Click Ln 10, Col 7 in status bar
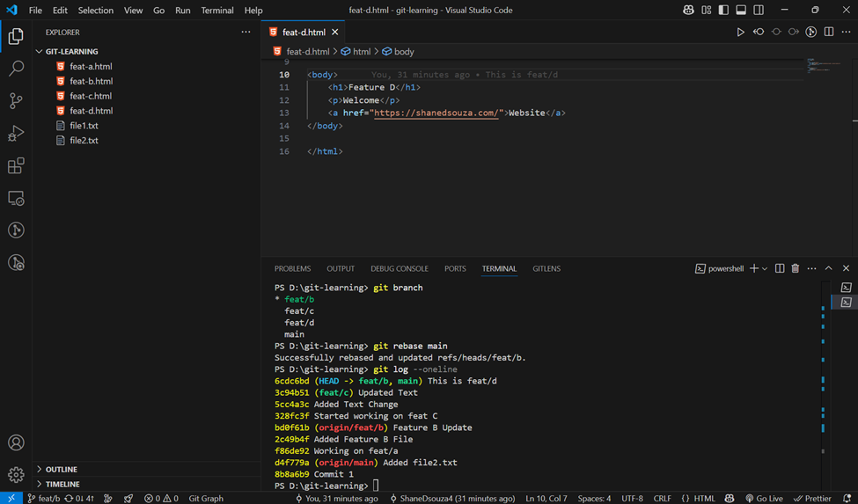This screenshot has width=858, height=504. tap(546, 498)
